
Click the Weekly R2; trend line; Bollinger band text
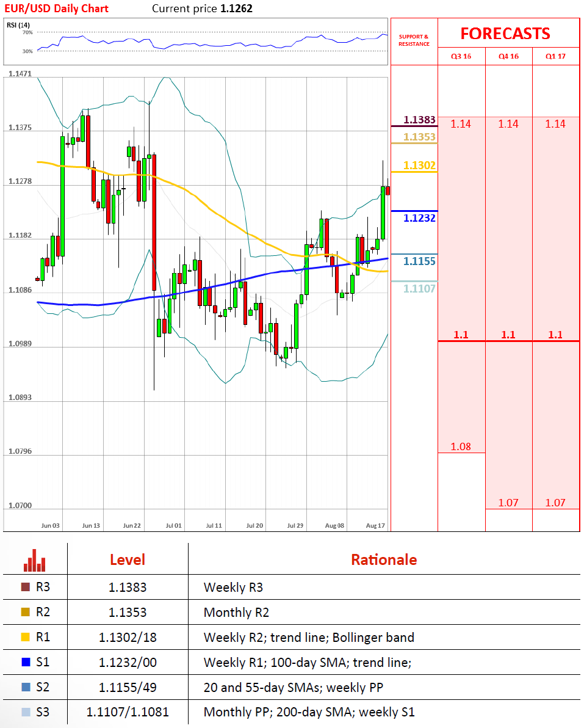309,638
